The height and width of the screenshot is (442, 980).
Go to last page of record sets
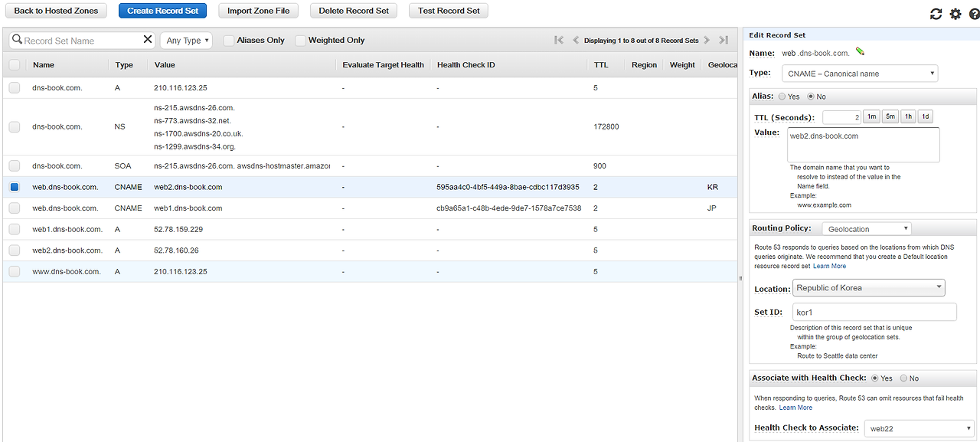click(724, 40)
